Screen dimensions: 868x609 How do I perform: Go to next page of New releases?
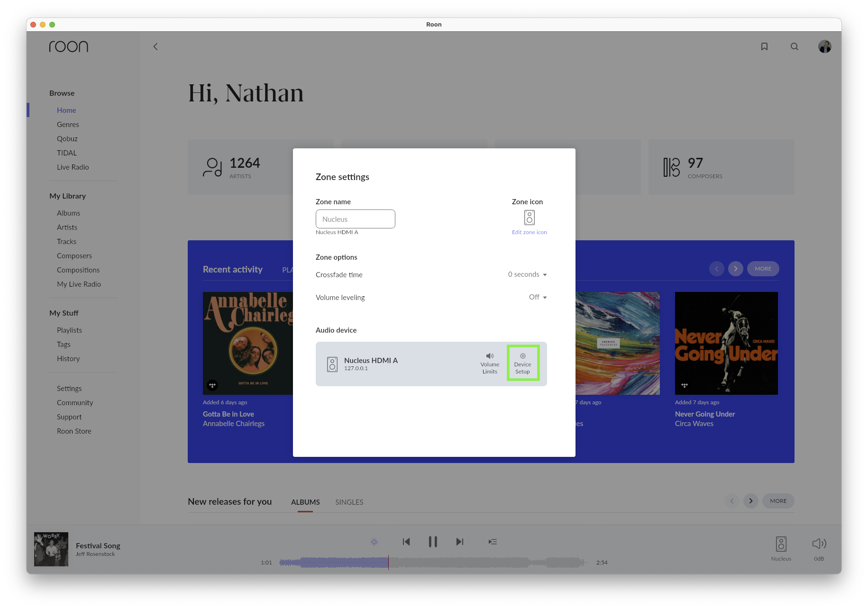(x=750, y=501)
